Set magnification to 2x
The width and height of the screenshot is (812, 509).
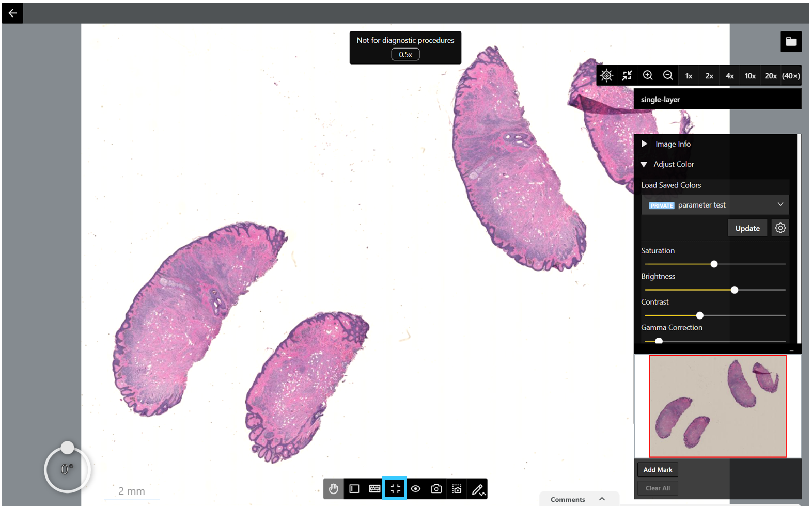click(x=709, y=75)
